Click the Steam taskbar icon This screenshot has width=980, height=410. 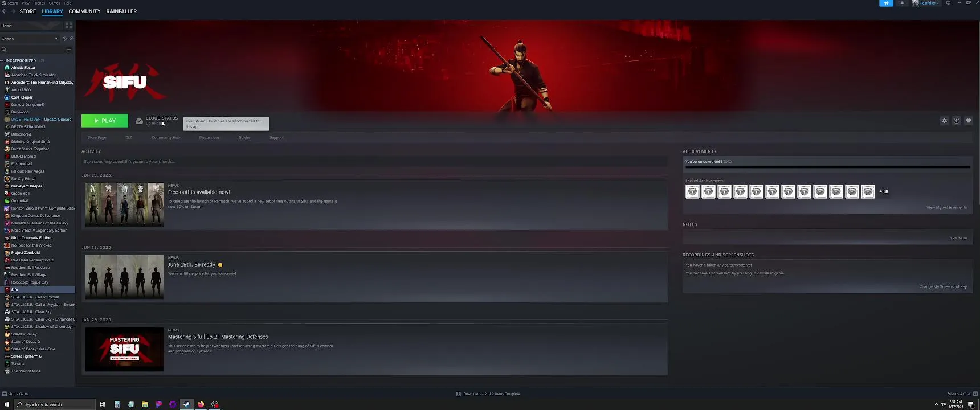click(x=186, y=404)
